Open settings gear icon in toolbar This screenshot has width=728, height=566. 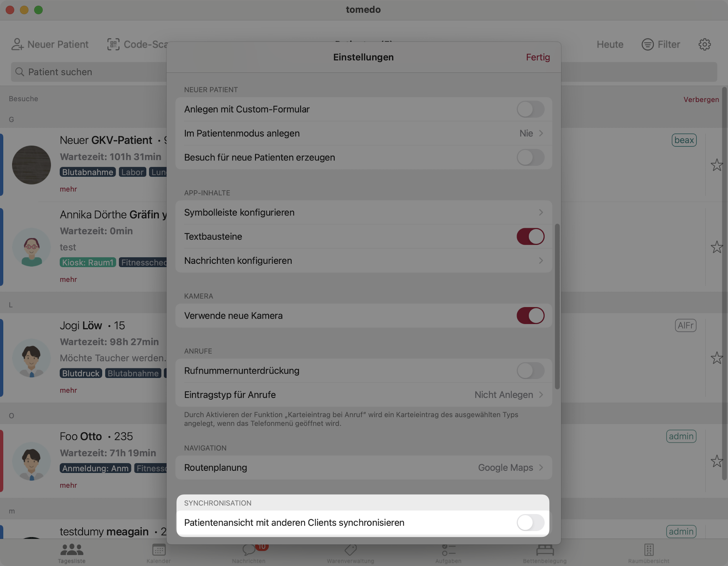705,44
